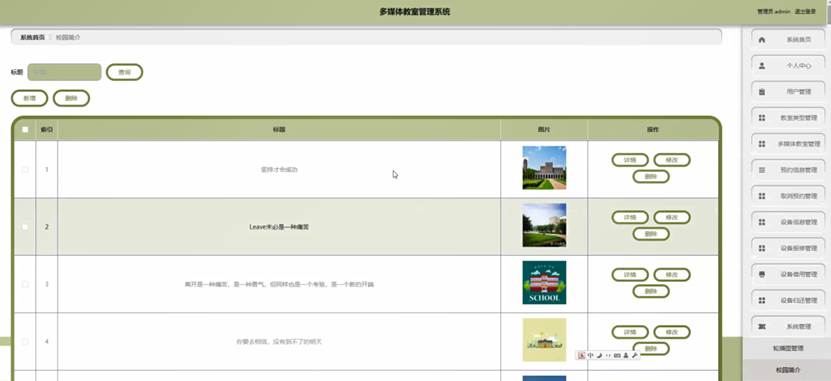Click the title text in row 3

click(279, 285)
